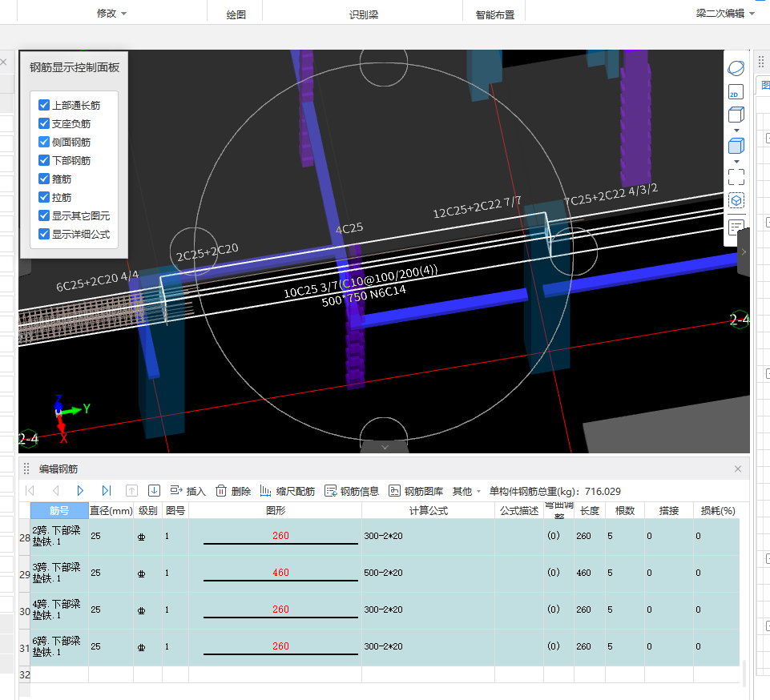Image resolution: width=770 pixels, height=700 pixels.
Task: Open the 修改 dropdown group
Action: tap(111, 14)
